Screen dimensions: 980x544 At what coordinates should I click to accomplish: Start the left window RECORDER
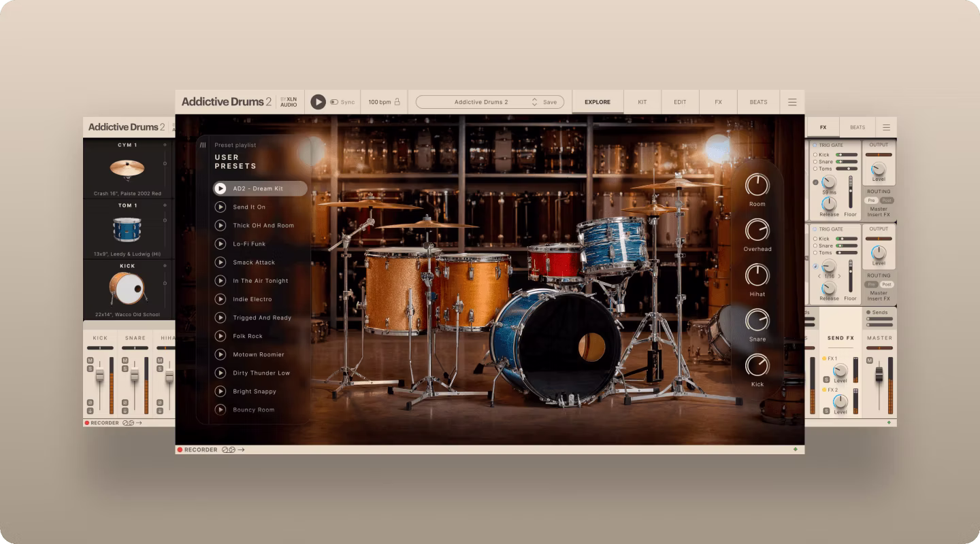pos(87,423)
